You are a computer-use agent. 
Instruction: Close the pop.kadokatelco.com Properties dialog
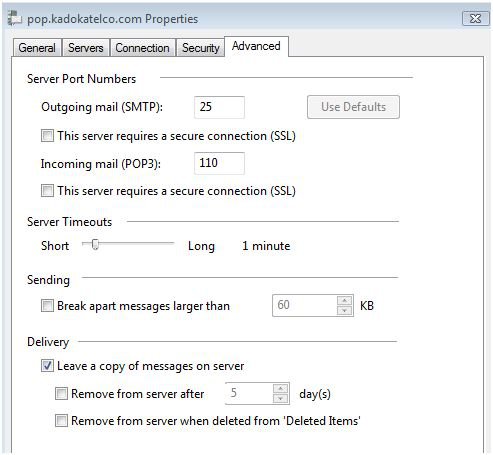475,18
